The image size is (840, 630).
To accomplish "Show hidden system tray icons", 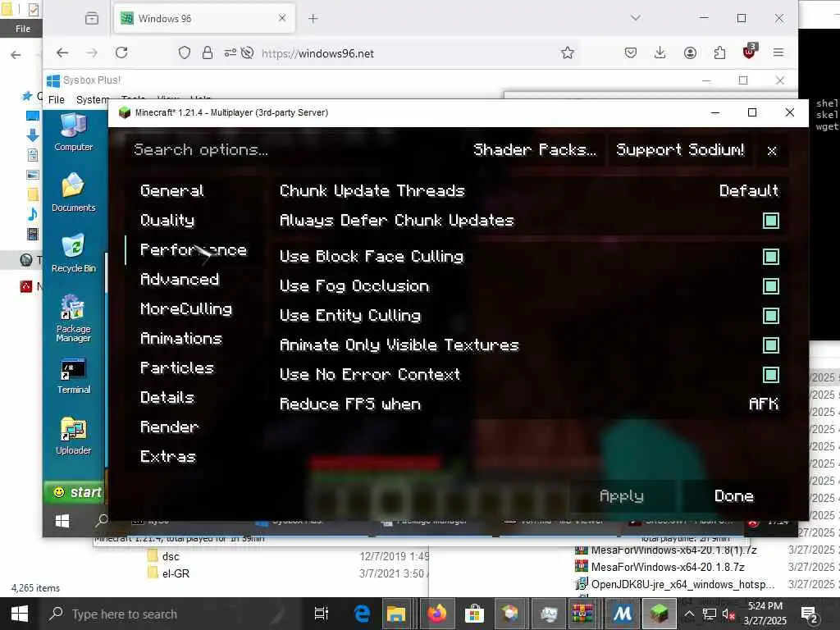I will pyautogui.click(x=689, y=614).
